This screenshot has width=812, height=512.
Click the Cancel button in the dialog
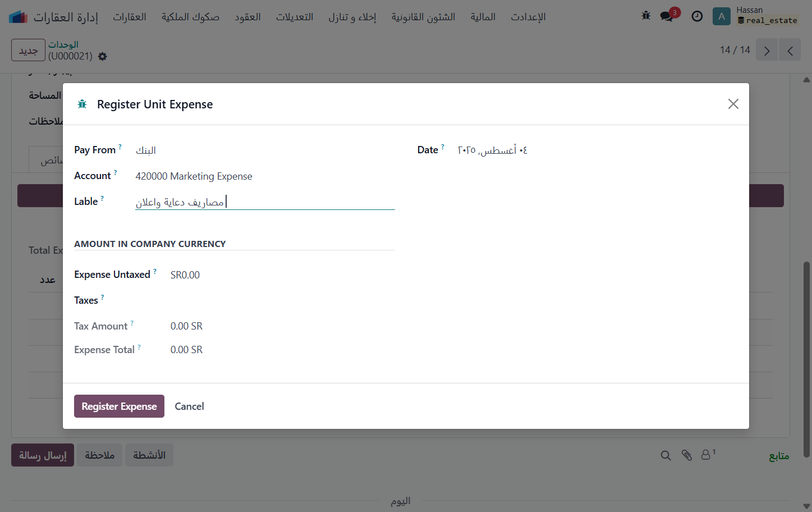(x=189, y=406)
